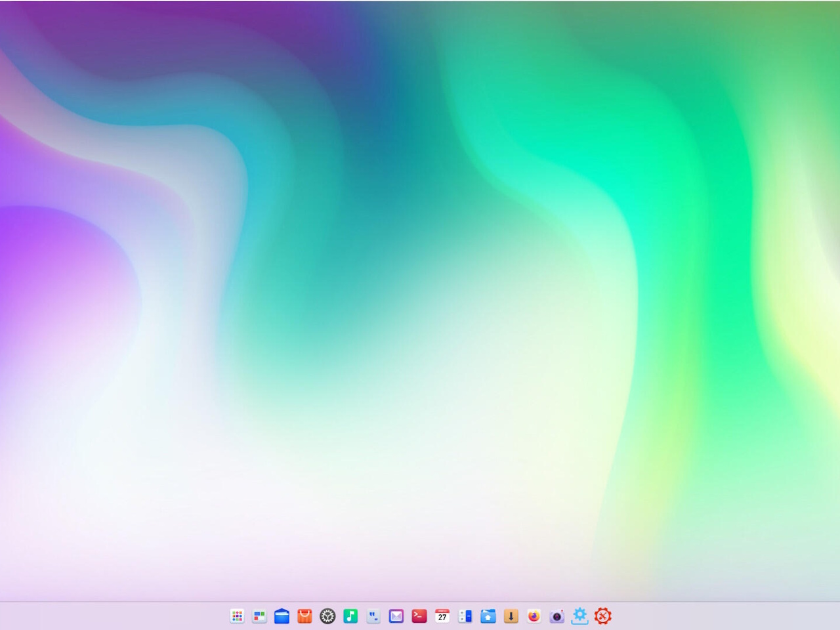This screenshot has height=630, width=840.
Task: Open the blue gear installer icon
Action: [580, 616]
